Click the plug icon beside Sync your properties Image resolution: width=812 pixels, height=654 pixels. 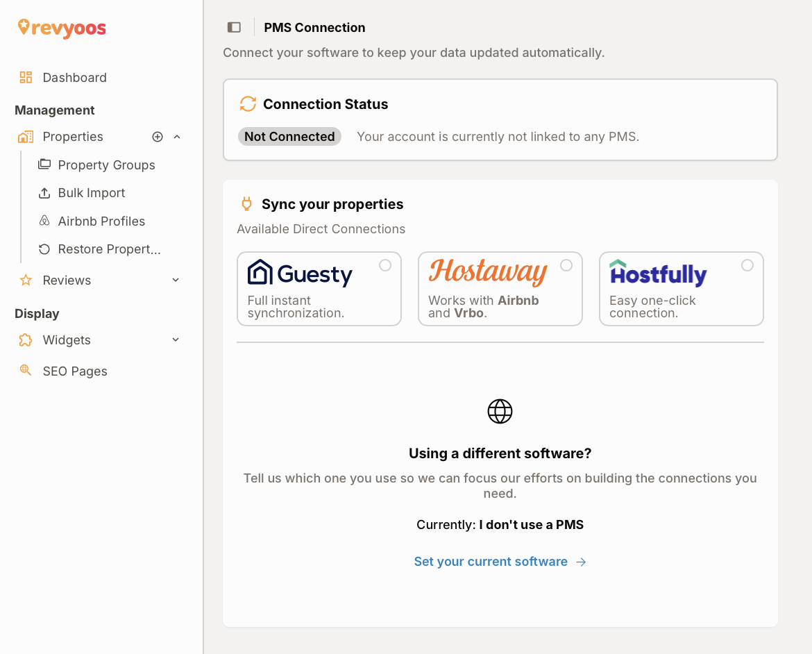(247, 203)
